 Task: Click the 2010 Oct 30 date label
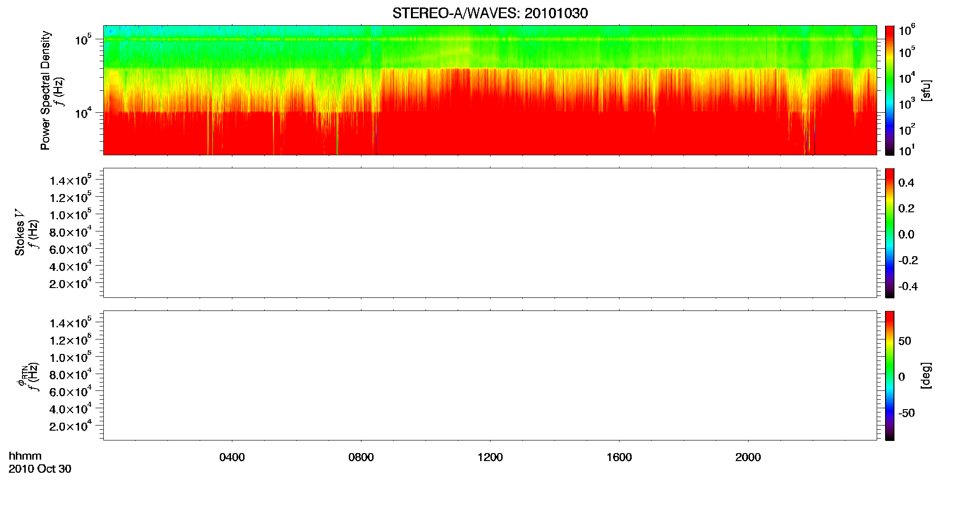tap(40, 469)
